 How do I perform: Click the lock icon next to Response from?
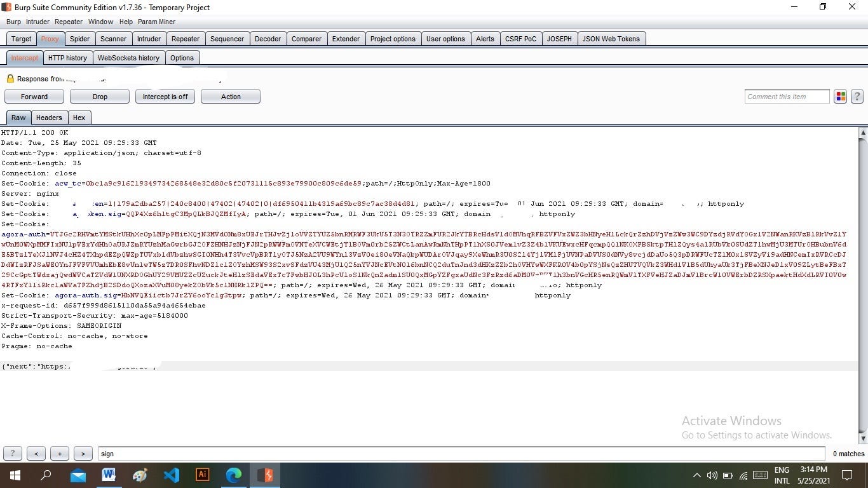10,79
